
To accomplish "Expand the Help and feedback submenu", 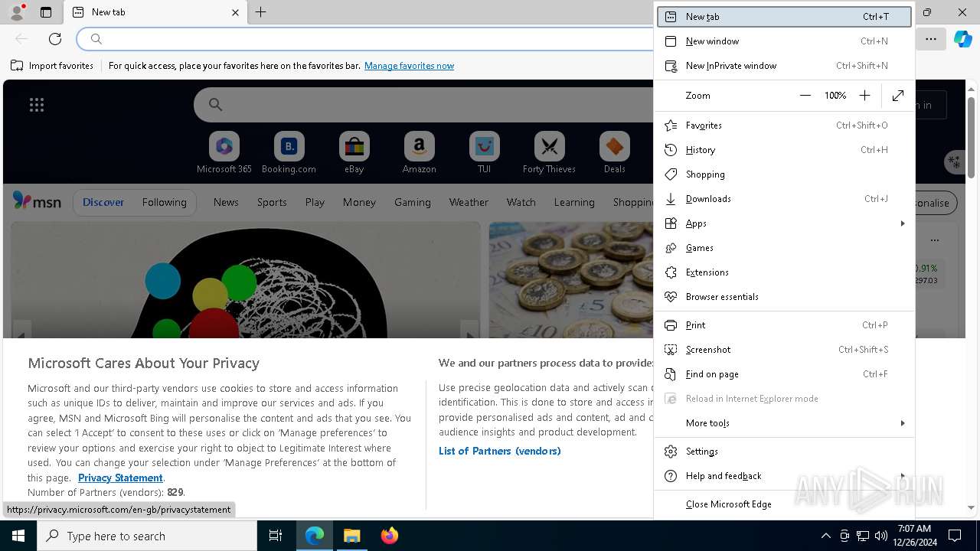I will [x=785, y=476].
